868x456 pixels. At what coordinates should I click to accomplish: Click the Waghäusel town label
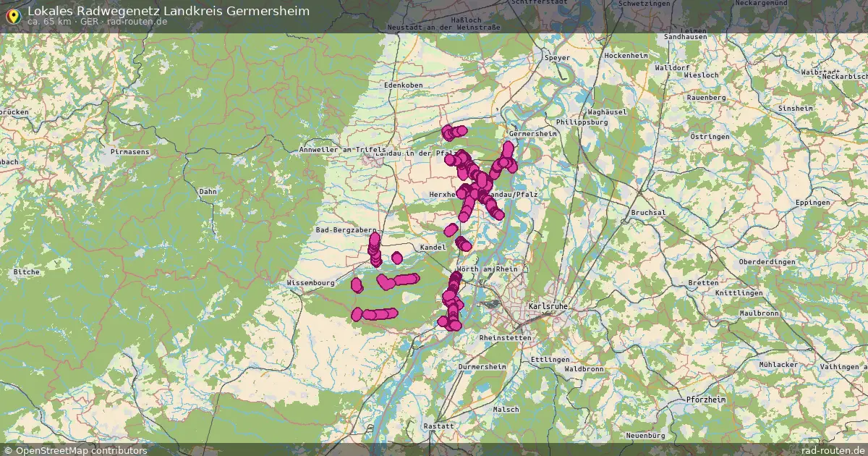point(608,112)
